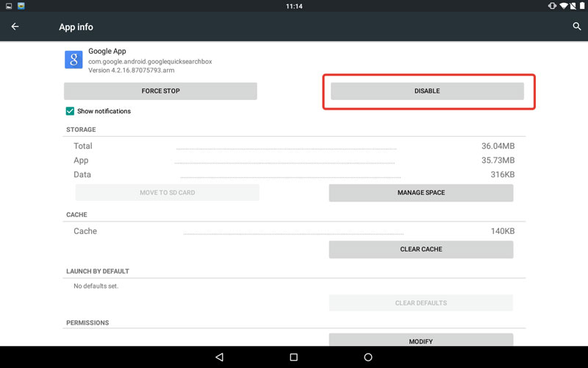Open search with the magnifier icon
This screenshot has width=588, height=368.
pyautogui.click(x=577, y=26)
